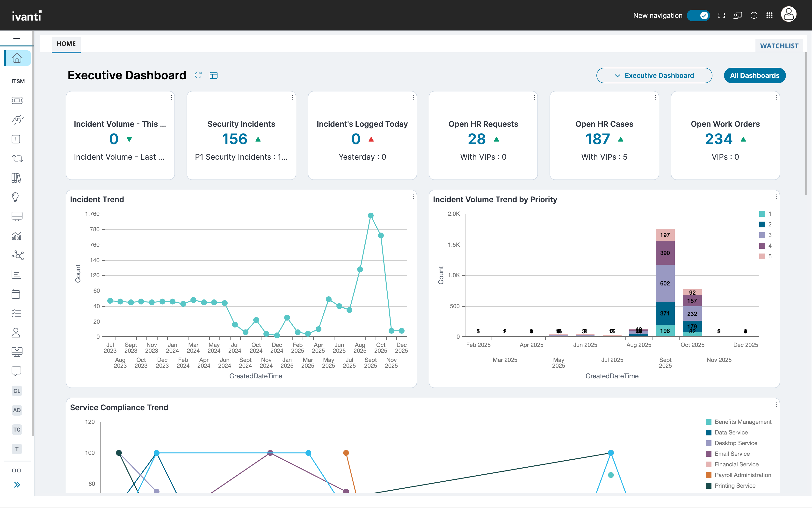Viewport: 812px width, 508px height.
Task: Open the monitor download icon in sidebar
Action: point(17,352)
